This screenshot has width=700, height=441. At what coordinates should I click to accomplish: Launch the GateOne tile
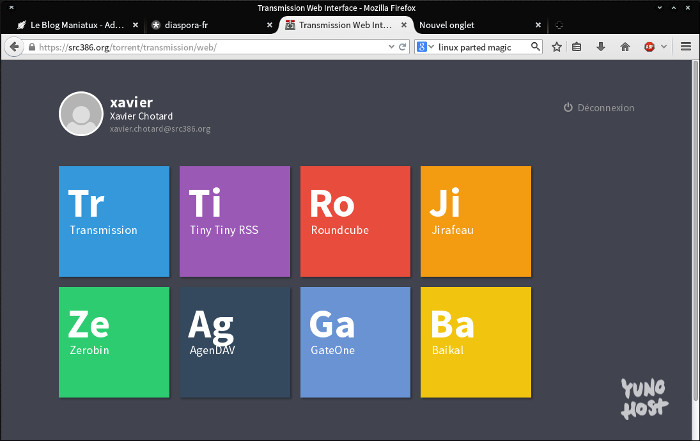tap(355, 342)
